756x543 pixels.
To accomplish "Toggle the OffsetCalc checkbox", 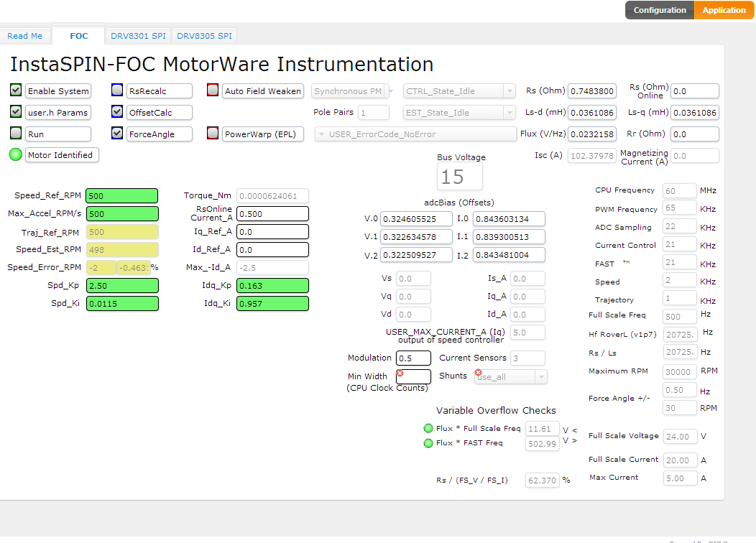I will [117, 112].
